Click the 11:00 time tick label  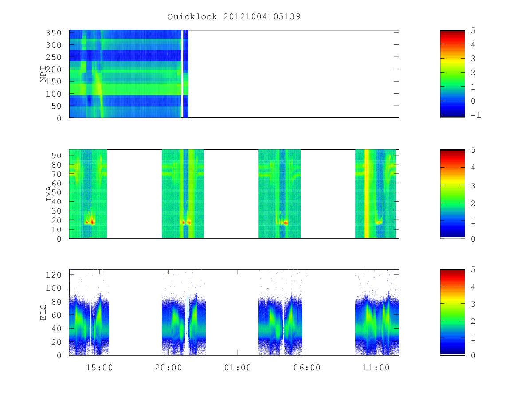pyautogui.click(x=376, y=368)
